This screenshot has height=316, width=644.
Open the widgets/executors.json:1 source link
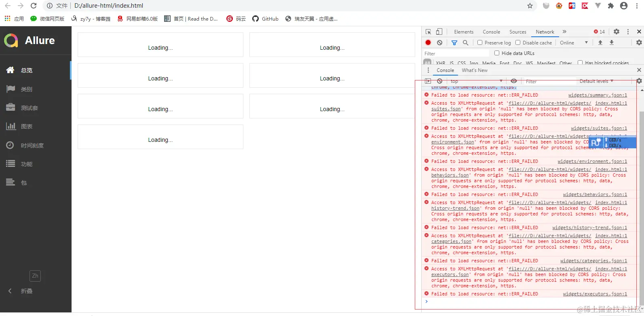(x=595, y=294)
